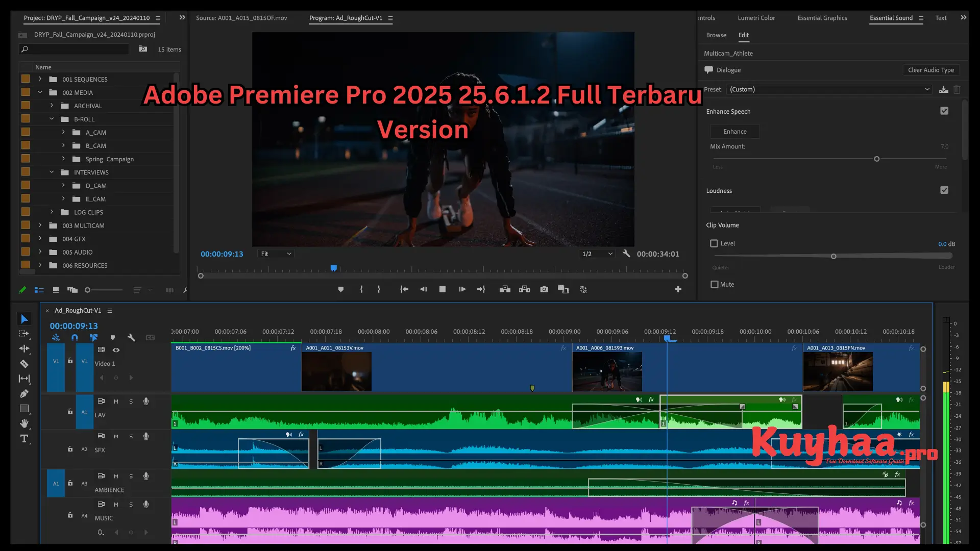This screenshot has width=980, height=551.
Task: Click Go to In point button
Action: click(404, 289)
